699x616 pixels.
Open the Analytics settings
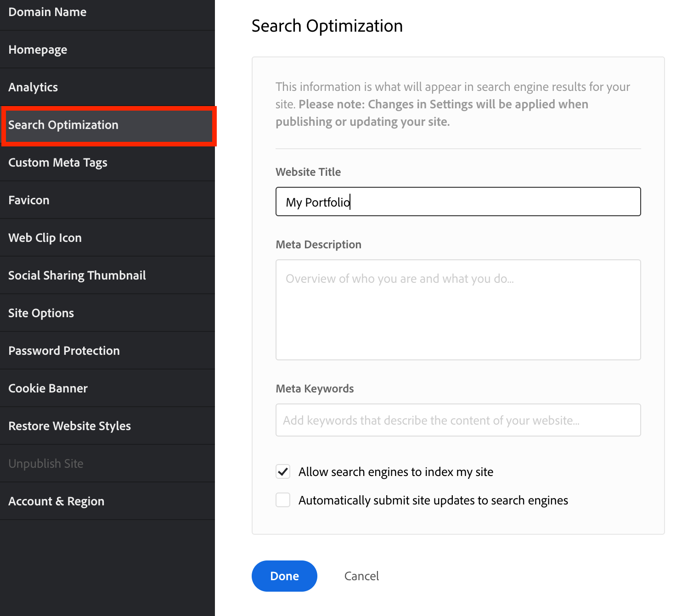[x=33, y=87]
